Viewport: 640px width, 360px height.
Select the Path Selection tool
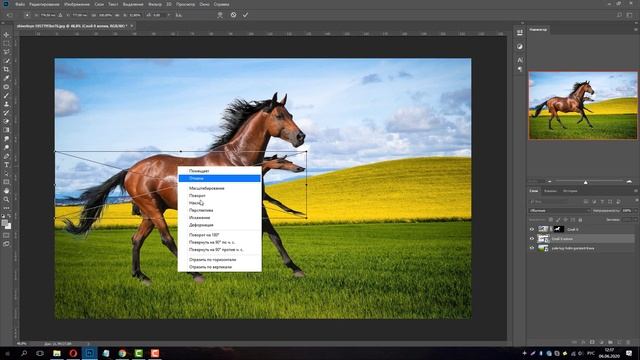click(6, 173)
